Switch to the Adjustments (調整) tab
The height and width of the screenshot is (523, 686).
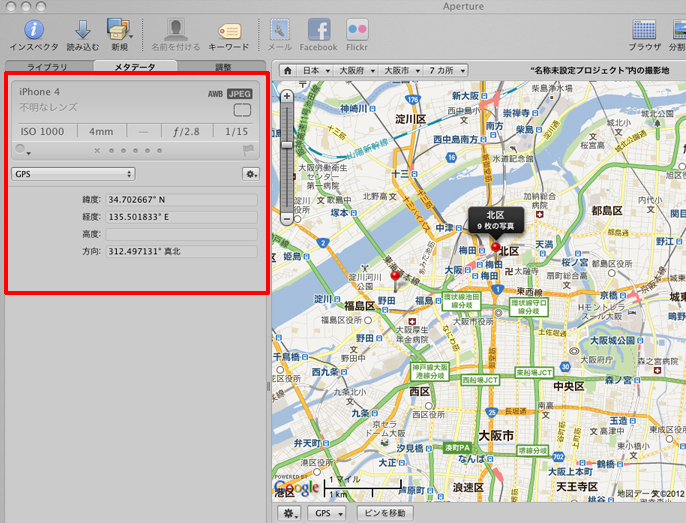(x=222, y=67)
